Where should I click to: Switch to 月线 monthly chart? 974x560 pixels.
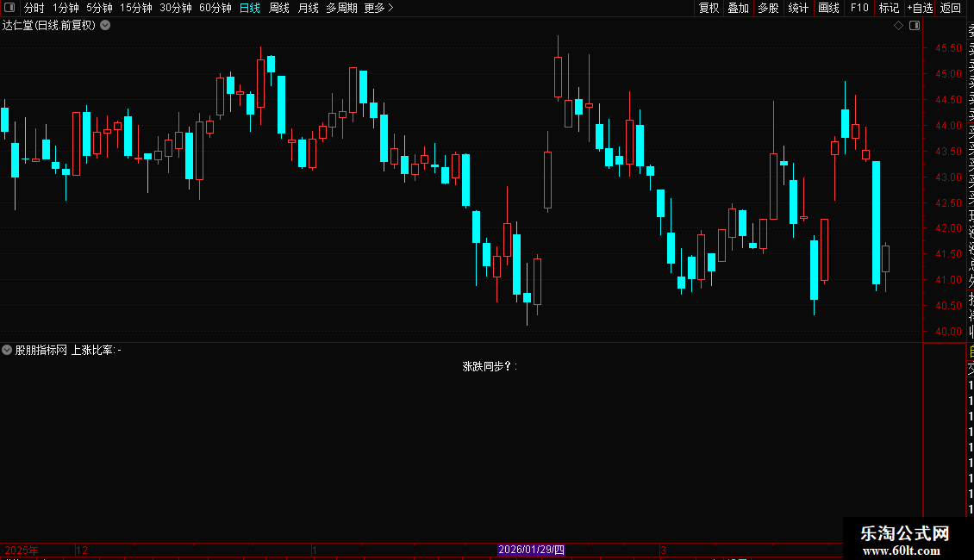tap(308, 8)
